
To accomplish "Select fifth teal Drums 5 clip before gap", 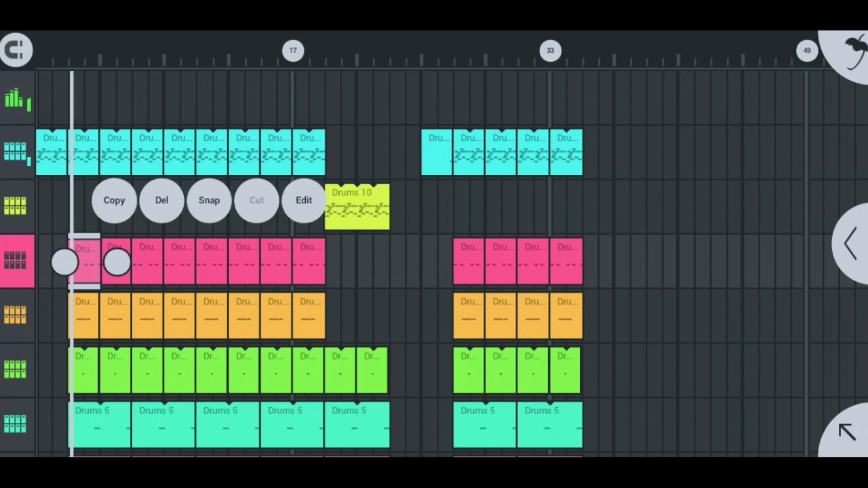I will (x=357, y=424).
